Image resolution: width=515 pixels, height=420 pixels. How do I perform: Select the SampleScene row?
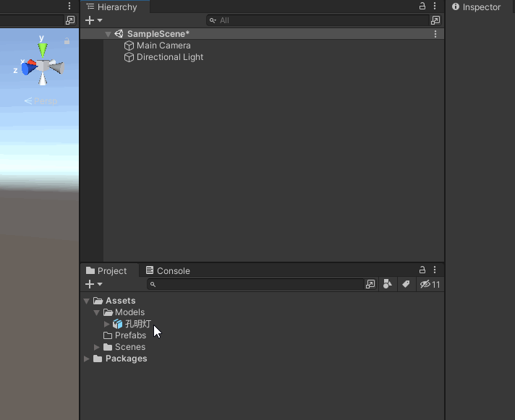[x=262, y=34]
